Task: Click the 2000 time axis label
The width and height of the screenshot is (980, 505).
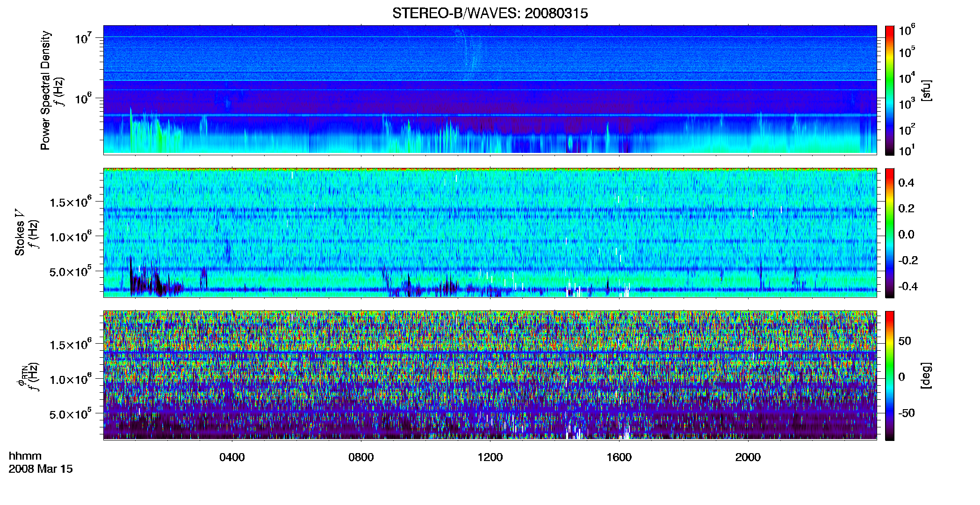Action: tap(748, 457)
